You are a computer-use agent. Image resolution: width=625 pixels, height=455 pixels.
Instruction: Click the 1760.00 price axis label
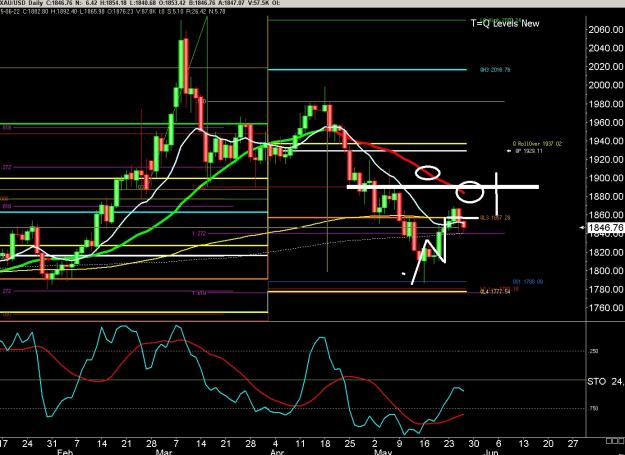(605, 308)
